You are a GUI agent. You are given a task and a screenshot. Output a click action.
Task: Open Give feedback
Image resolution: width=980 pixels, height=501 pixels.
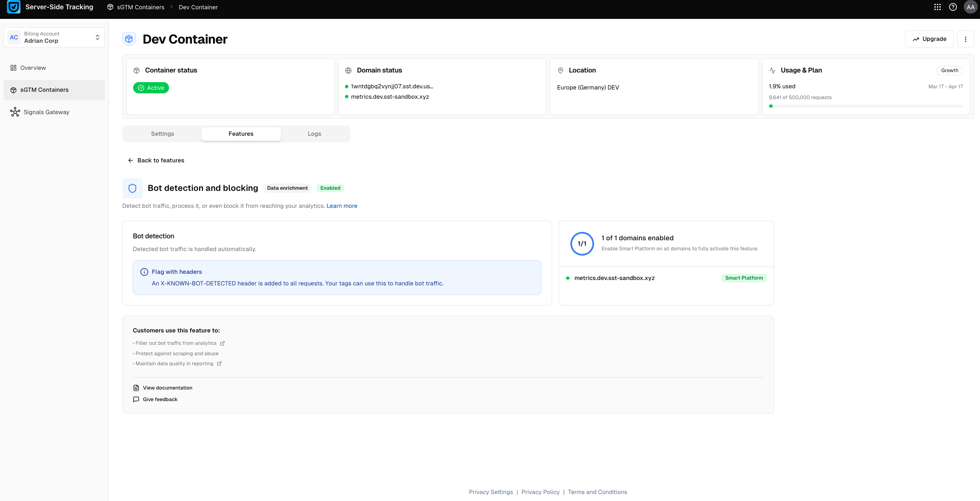[x=160, y=400]
